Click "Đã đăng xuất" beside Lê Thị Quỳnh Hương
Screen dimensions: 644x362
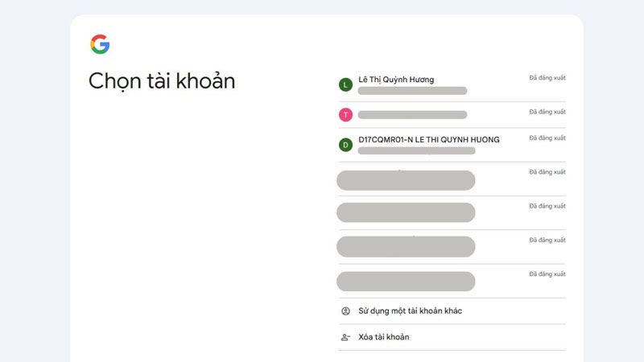pyautogui.click(x=547, y=78)
